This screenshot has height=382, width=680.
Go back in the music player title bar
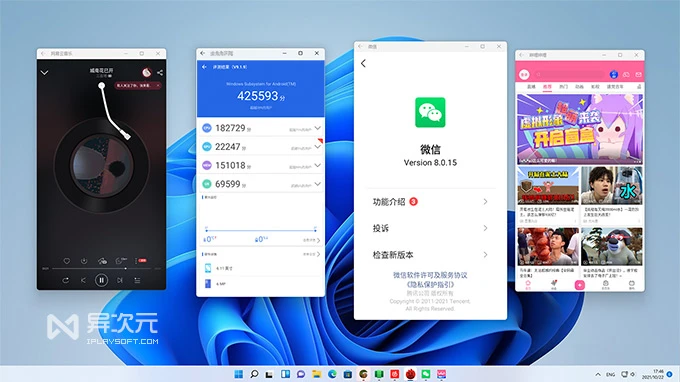coord(43,53)
